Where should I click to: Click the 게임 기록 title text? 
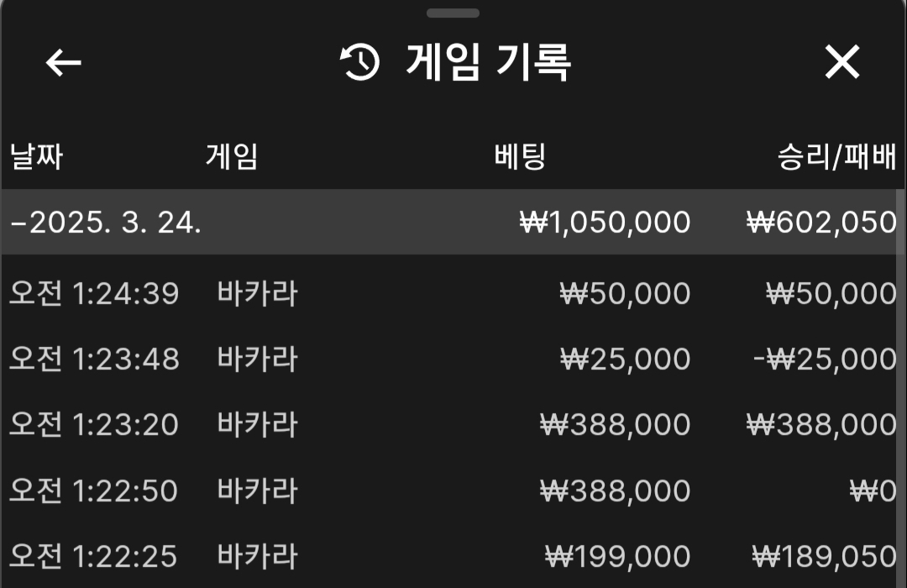tap(489, 62)
